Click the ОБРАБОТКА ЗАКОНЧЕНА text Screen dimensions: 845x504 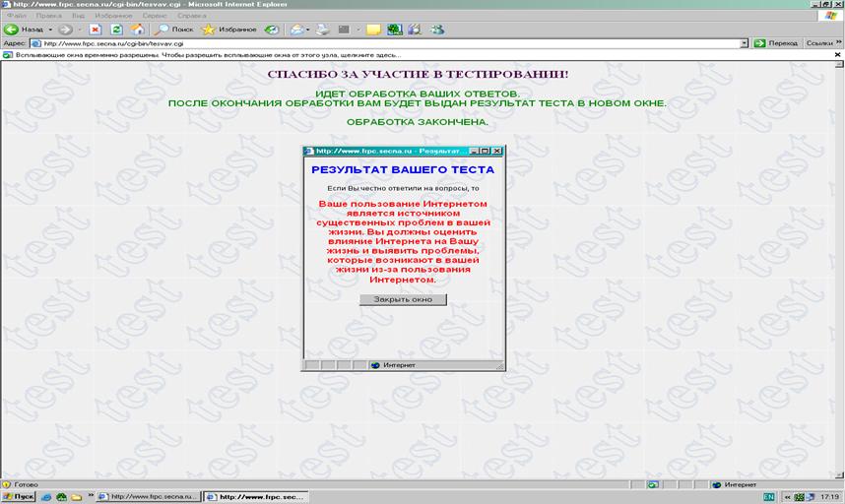(418, 122)
